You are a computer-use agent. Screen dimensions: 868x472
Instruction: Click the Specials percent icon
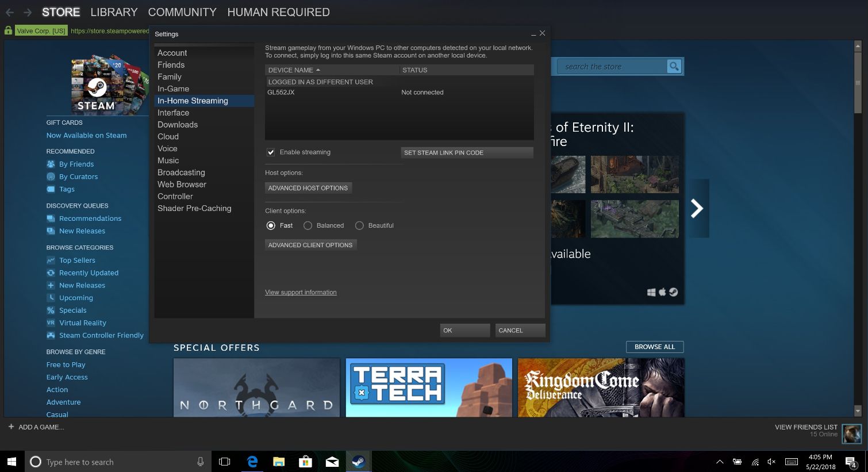[51, 310]
